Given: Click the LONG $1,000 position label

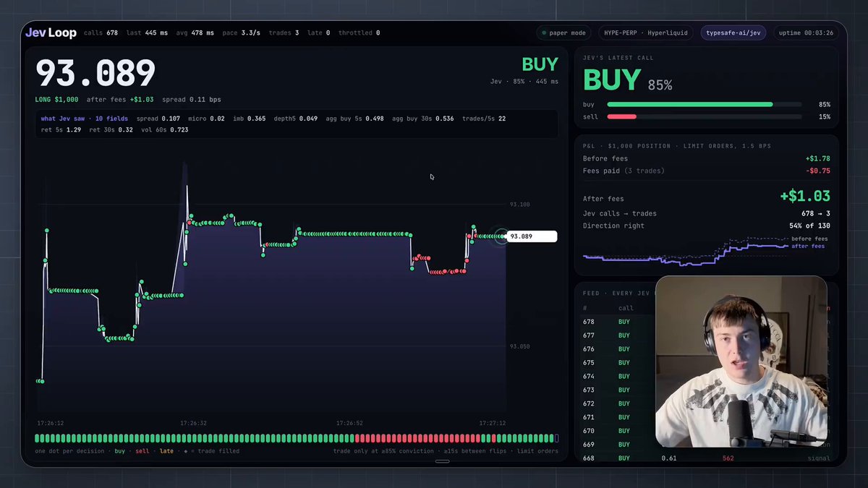Looking at the screenshot, I should [56, 99].
